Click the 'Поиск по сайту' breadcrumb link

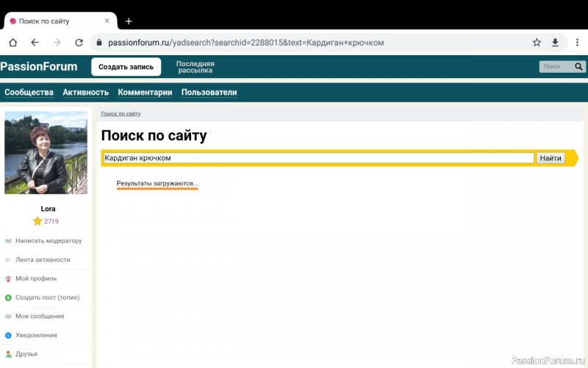[x=121, y=114]
